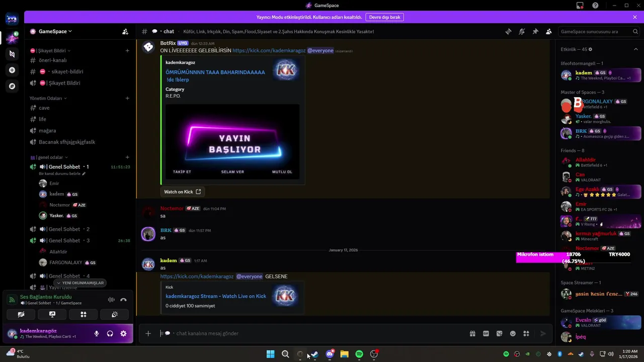Click the Bluetooth system tray icon
This screenshot has height=362, width=644.
(559, 354)
